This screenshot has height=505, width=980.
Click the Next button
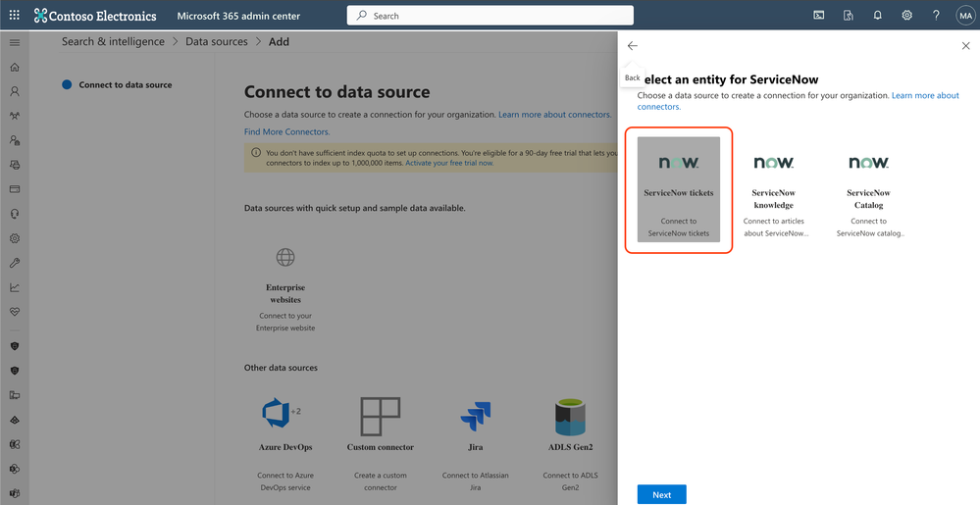click(x=662, y=494)
